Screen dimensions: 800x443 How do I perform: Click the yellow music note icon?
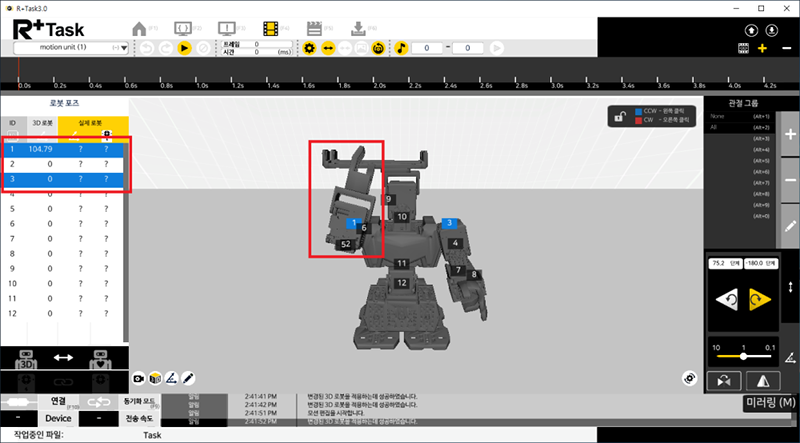pos(401,47)
